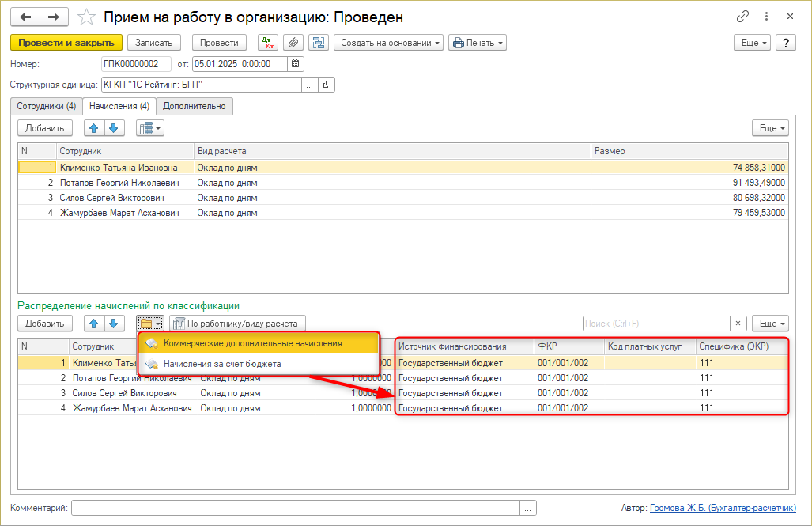Move row down in lower distribution table
Screen dimensions: 812x526
(115, 324)
